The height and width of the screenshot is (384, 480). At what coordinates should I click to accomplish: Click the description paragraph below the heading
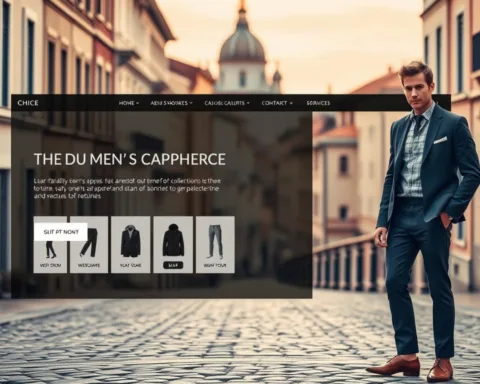click(x=127, y=188)
